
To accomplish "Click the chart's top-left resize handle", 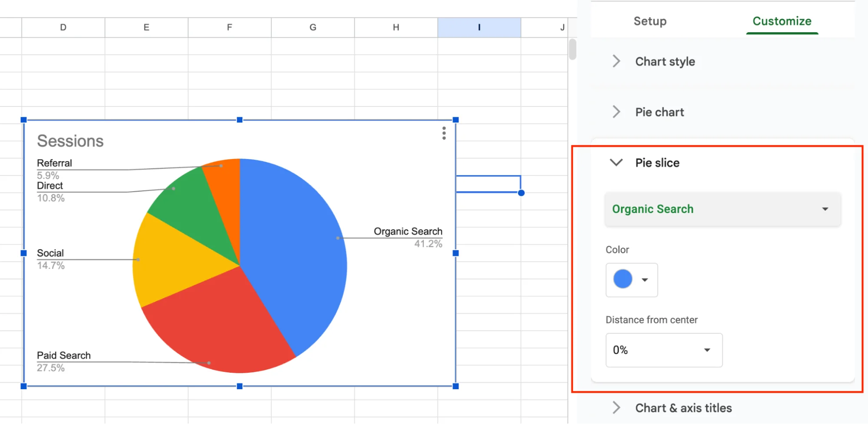I will pos(24,120).
